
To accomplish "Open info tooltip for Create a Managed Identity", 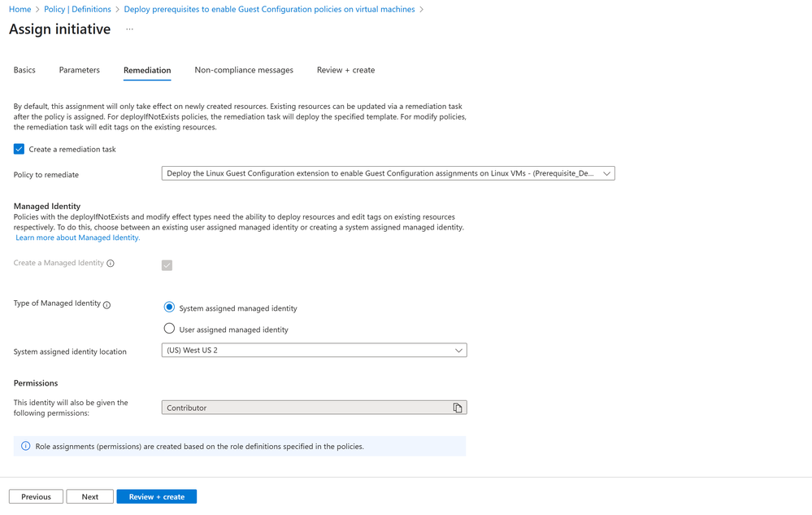I will tap(111, 264).
